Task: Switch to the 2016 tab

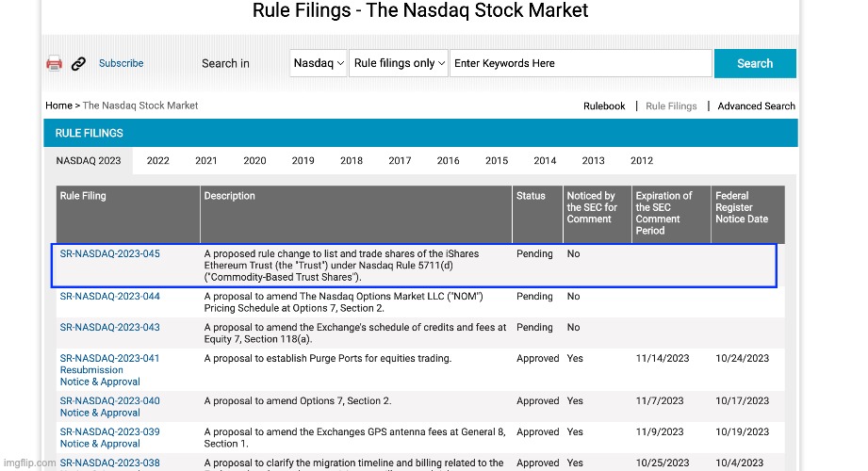Action: (x=448, y=160)
